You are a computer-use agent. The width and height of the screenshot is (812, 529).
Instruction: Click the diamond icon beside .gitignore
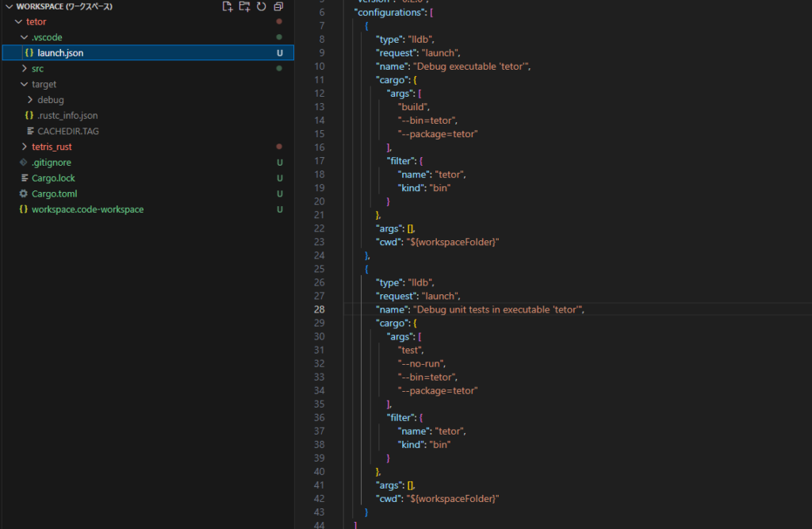pos(23,162)
